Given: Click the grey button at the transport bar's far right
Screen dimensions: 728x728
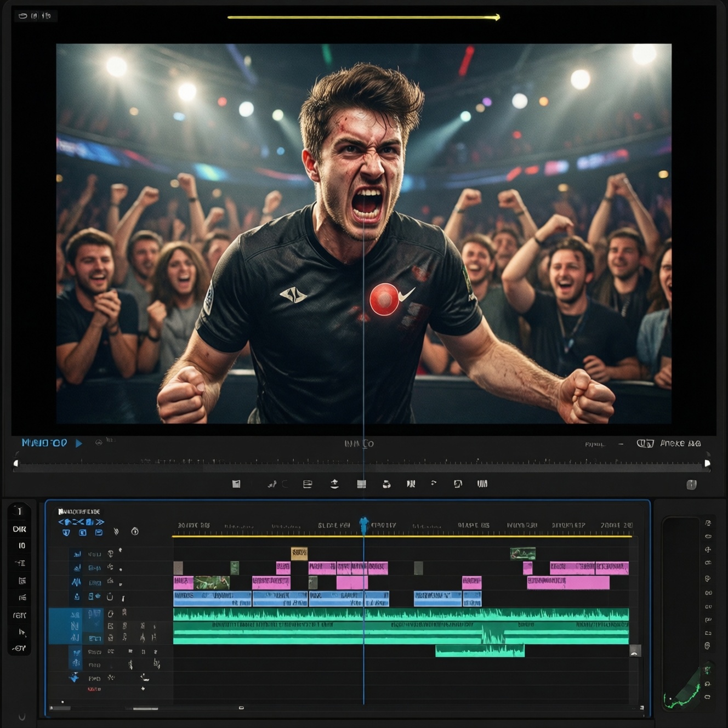Looking at the screenshot, I should point(692,485).
